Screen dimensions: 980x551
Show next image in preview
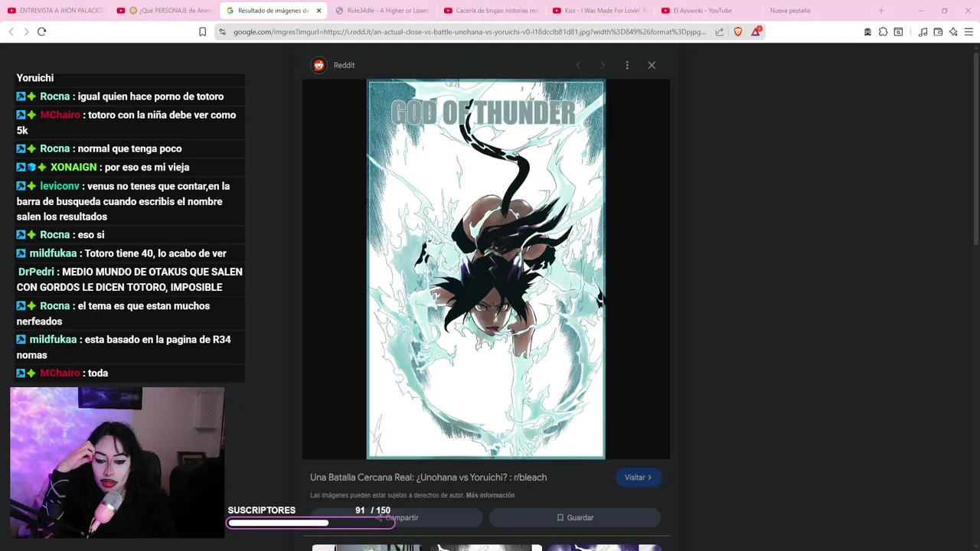click(x=603, y=65)
